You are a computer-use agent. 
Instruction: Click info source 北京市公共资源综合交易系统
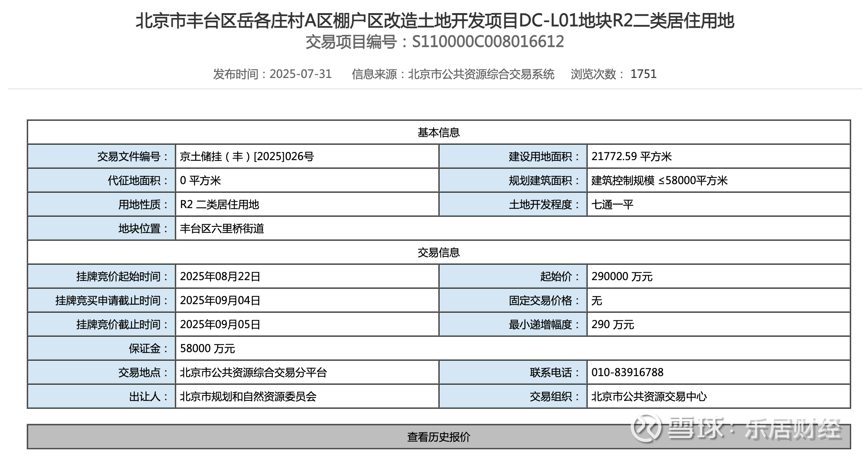481,74
